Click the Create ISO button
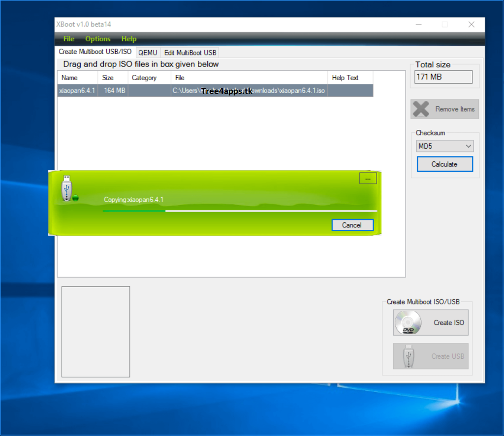Image resolution: width=504 pixels, height=436 pixels. pos(431,322)
